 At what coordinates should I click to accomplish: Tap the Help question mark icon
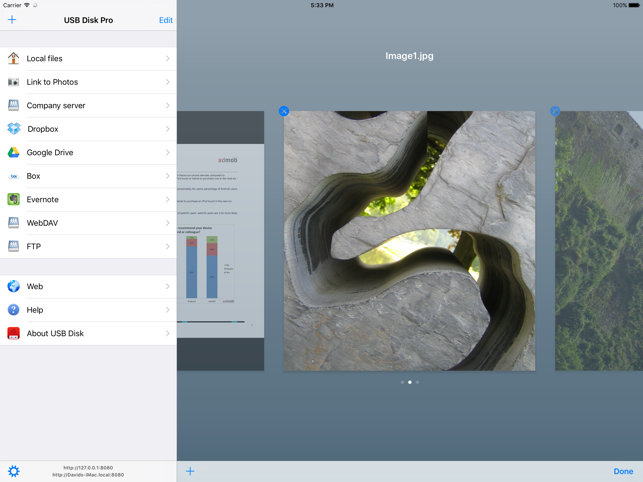click(13, 310)
